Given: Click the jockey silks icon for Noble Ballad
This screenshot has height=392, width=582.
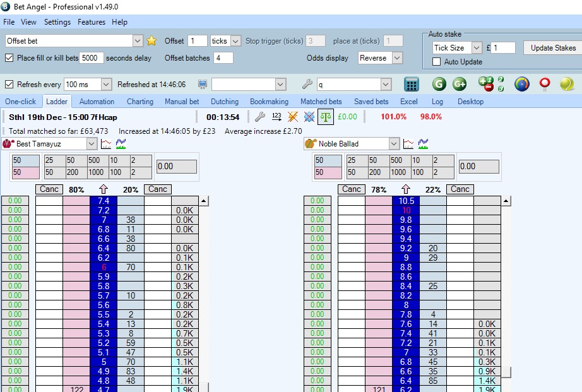Looking at the screenshot, I should pyautogui.click(x=311, y=144).
